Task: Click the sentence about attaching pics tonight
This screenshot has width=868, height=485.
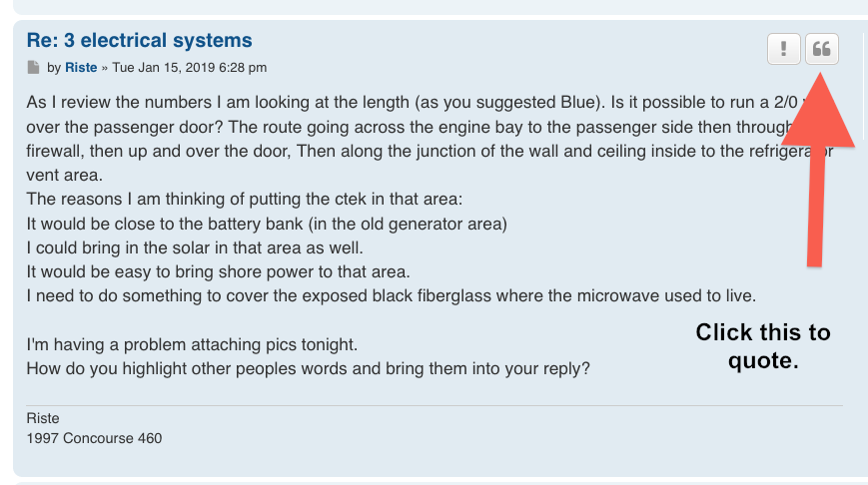Action: (192, 344)
